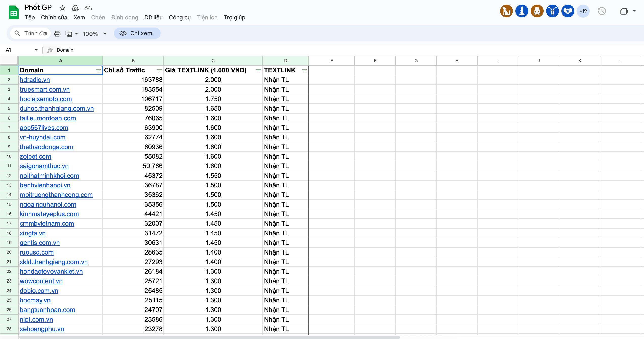Screen dimensions: 644x339
Task: Check the cloud document status icon
Action: 88,8
